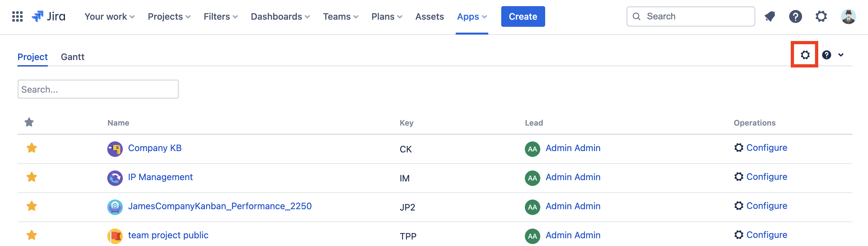Open the Jira app switcher grid
The image size is (868, 246).
click(x=17, y=16)
